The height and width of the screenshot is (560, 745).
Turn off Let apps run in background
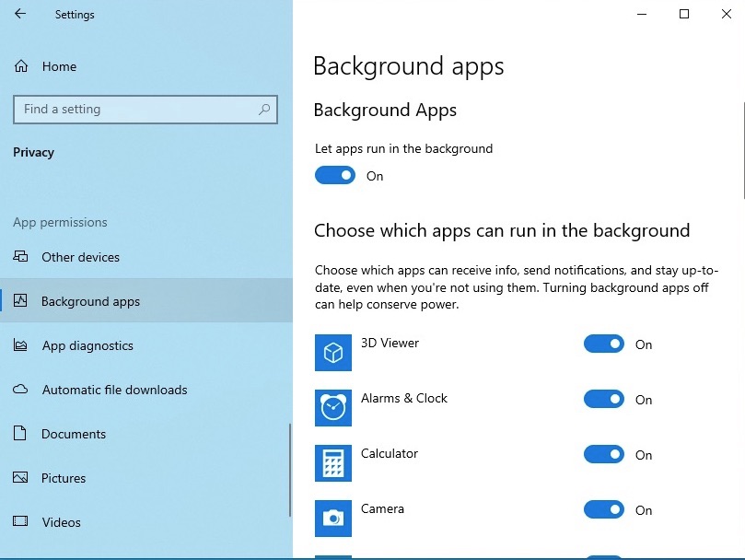[335, 175]
